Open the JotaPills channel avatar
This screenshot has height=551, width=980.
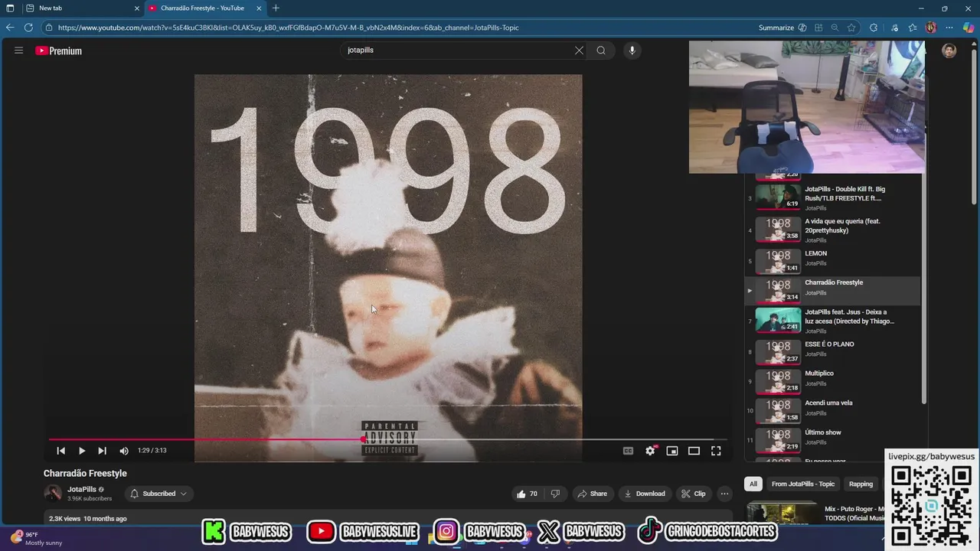[53, 494]
